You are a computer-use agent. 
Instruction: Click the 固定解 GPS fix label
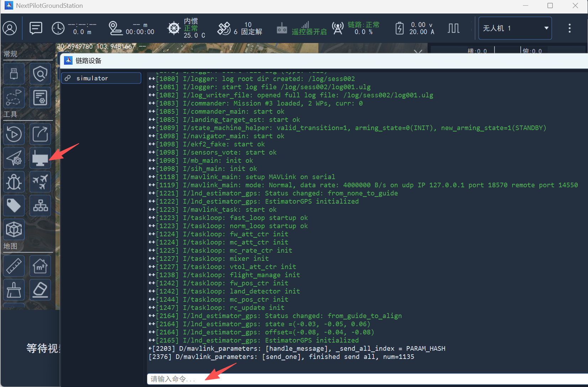pyautogui.click(x=251, y=32)
